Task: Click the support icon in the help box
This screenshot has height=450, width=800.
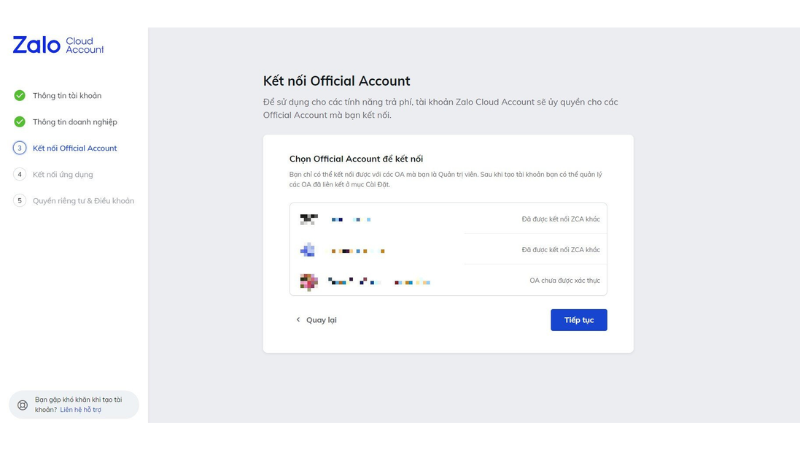Action: tap(23, 405)
